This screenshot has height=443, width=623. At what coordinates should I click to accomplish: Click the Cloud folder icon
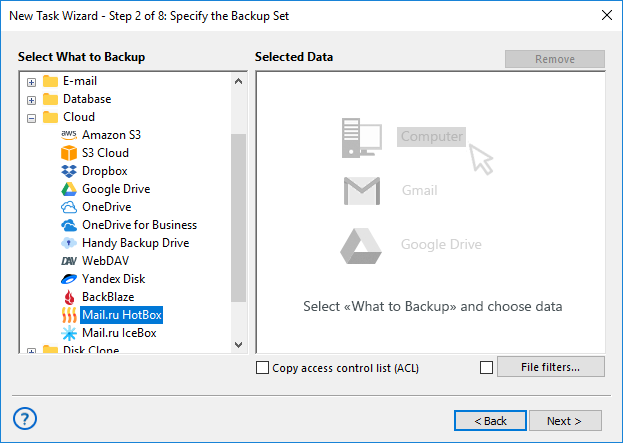[x=50, y=117]
